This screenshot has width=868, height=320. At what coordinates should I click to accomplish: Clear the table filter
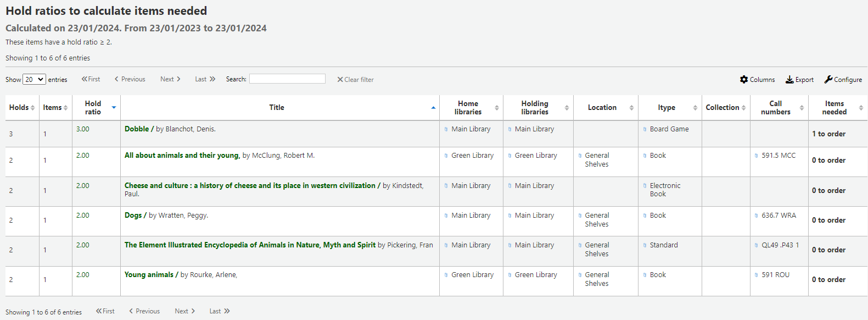click(355, 80)
